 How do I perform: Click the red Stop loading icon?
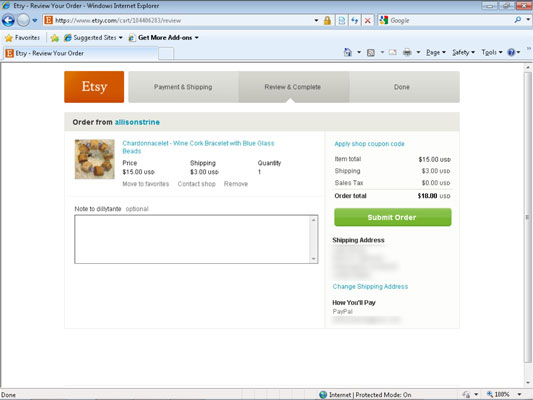coord(367,21)
